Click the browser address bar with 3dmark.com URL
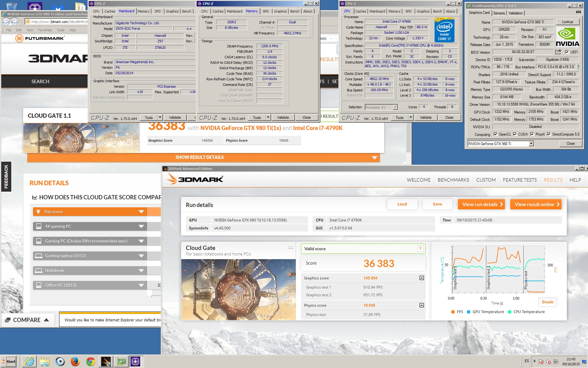 (x=56, y=21)
